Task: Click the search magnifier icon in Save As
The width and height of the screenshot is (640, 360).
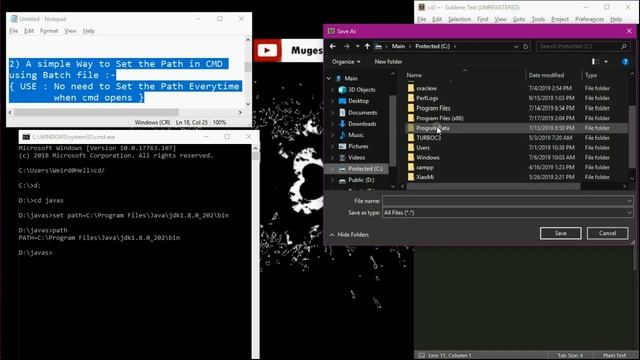Action: click(624, 47)
